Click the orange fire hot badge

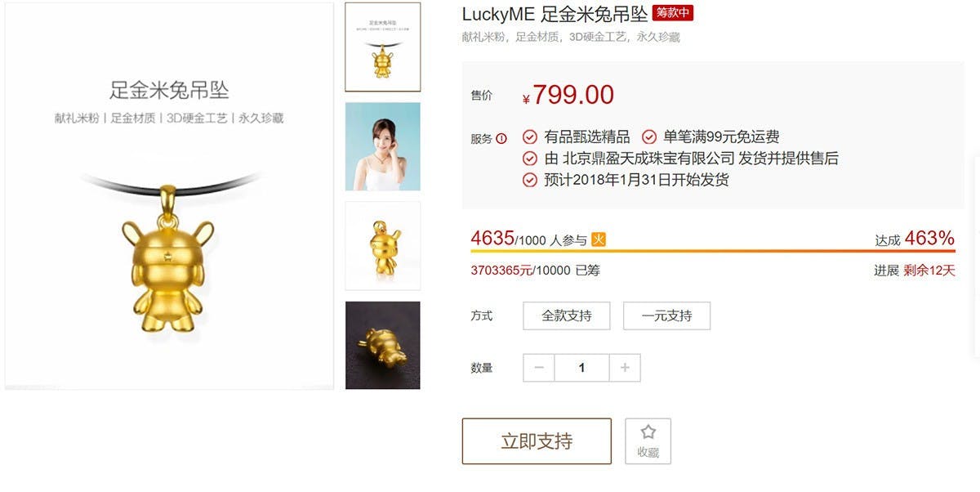point(599,239)
